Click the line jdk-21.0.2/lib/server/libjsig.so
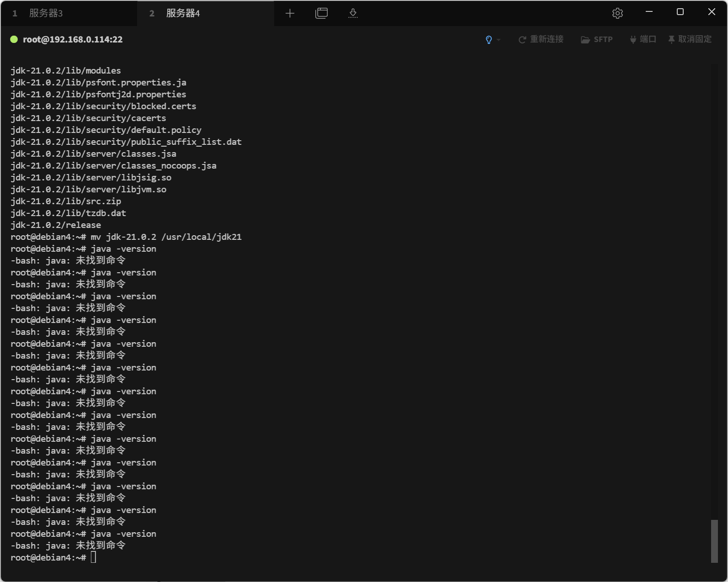The image size is (728, 582). pos(91,177)
